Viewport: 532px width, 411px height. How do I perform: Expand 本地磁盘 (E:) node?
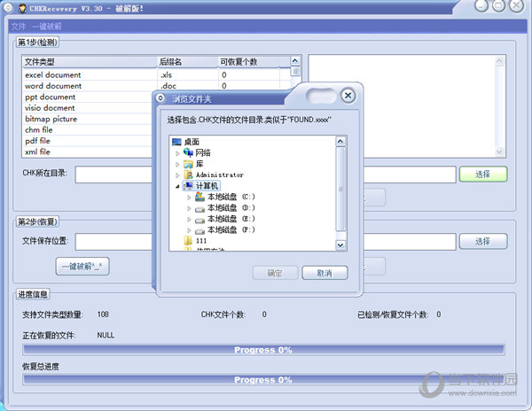(x=189, y=220)
